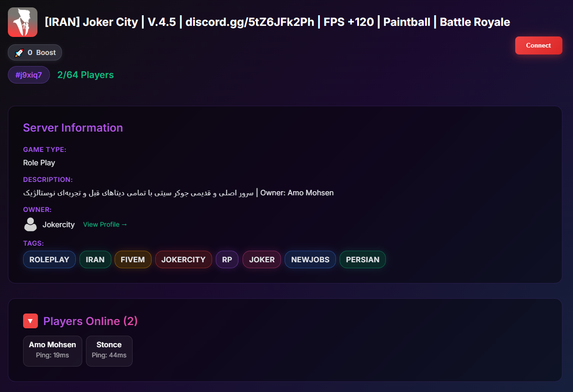Click the server title heading text
The image size is (573, 392).
(x=277, y=22)
